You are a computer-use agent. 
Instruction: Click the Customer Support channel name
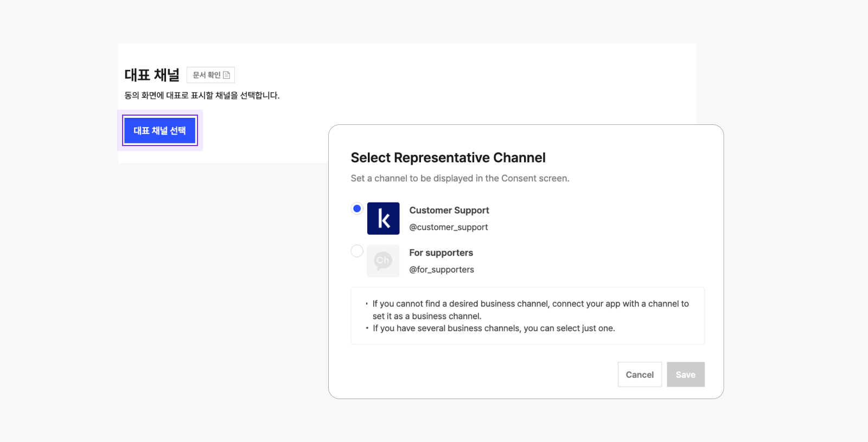pos(449,210)
